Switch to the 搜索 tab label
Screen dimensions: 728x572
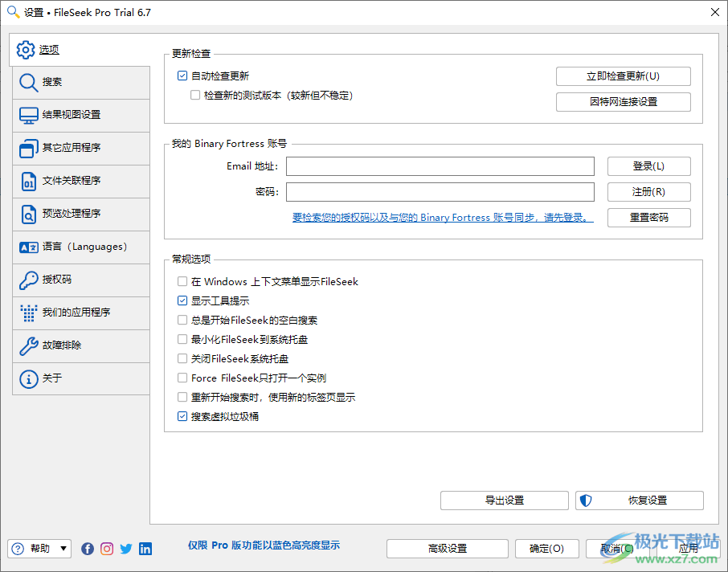pyautogui.click(x=52, y=82)
